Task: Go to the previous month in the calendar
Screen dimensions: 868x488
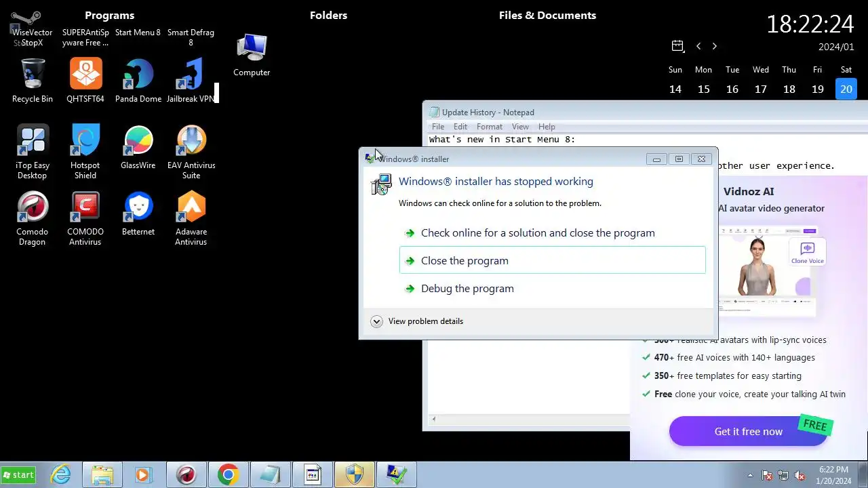Action: click(698, 46)
